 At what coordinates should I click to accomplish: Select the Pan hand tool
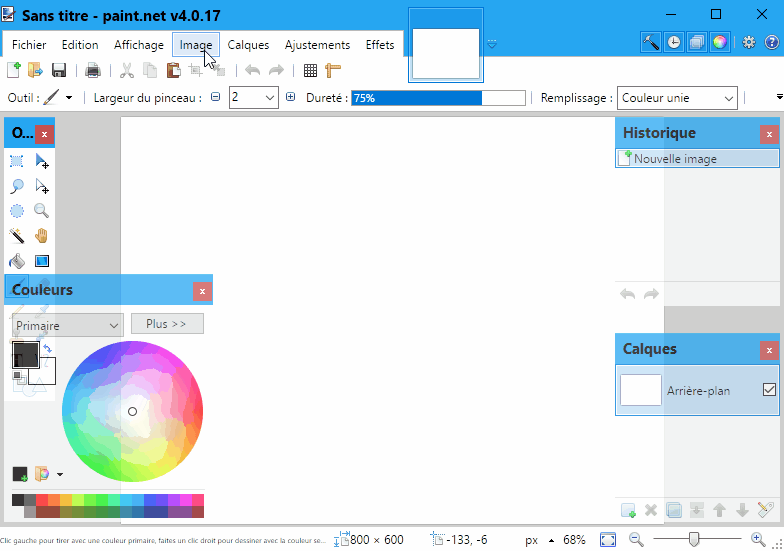click(x=42, y=236)
